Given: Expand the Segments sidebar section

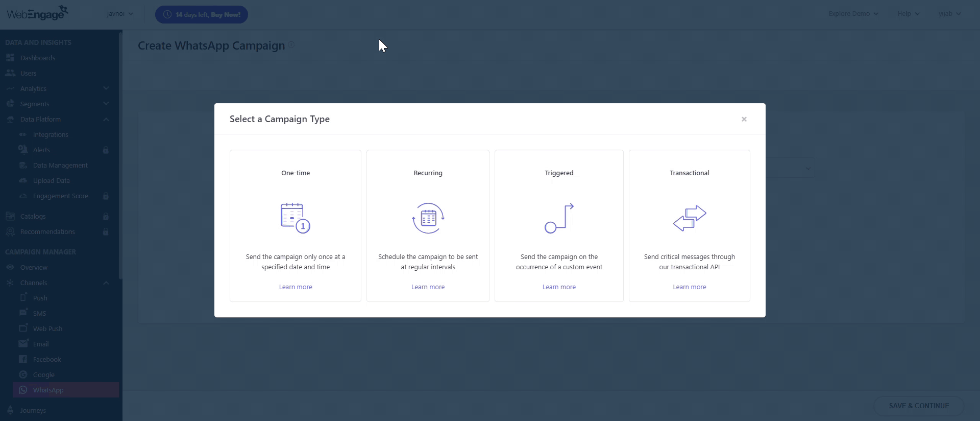Looking at the screenshot, I should click(106, 104).
